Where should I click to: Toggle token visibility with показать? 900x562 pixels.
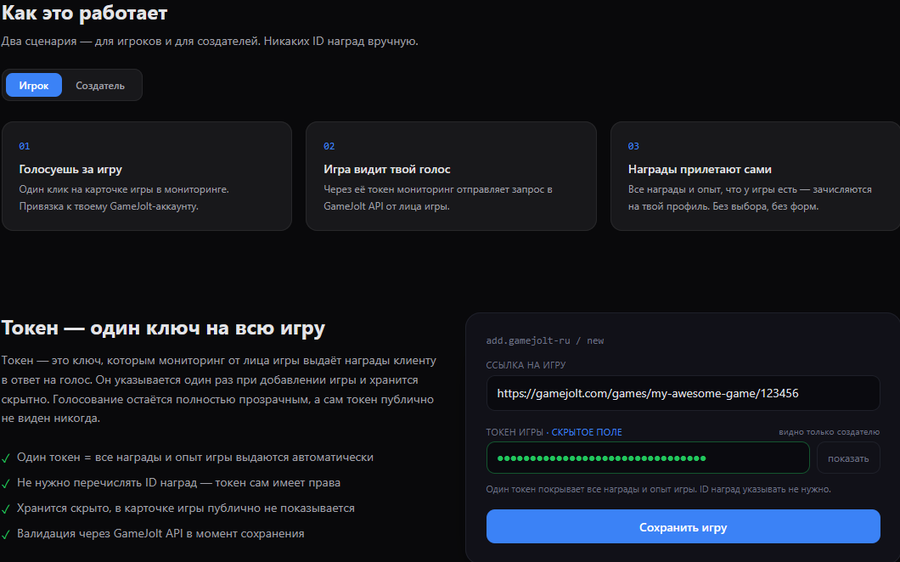848,458
